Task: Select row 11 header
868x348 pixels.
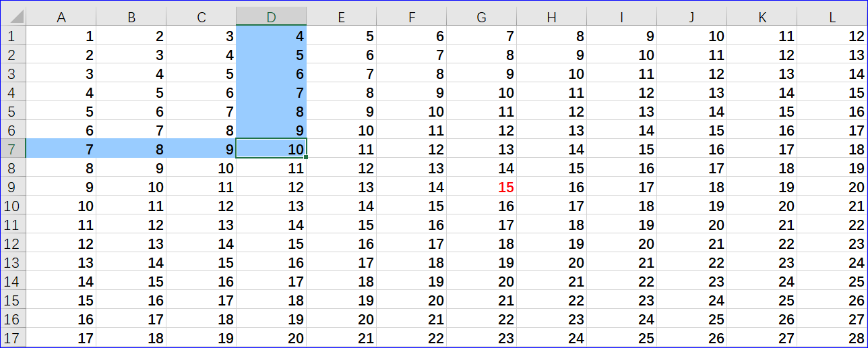Action: (x=13, y=225)
